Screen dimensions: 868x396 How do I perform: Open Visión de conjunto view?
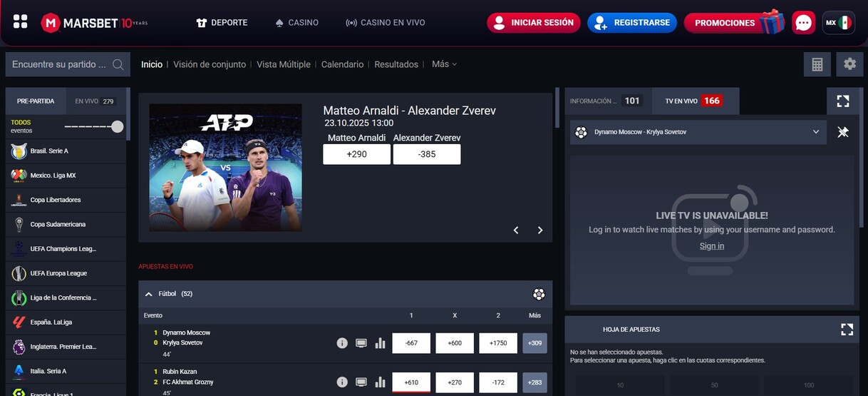[x=210, y=64]
